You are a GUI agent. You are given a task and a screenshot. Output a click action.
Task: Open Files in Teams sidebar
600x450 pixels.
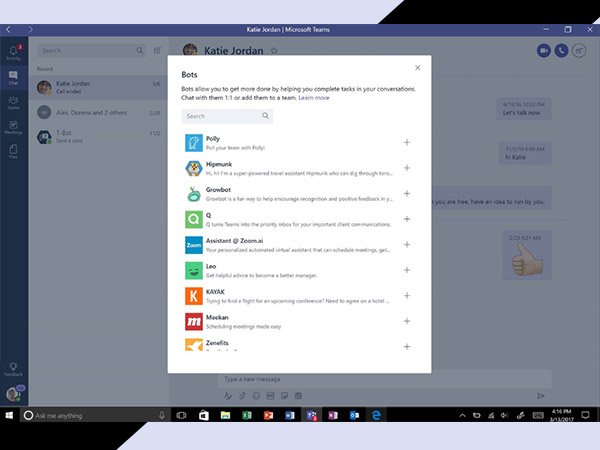13,152
